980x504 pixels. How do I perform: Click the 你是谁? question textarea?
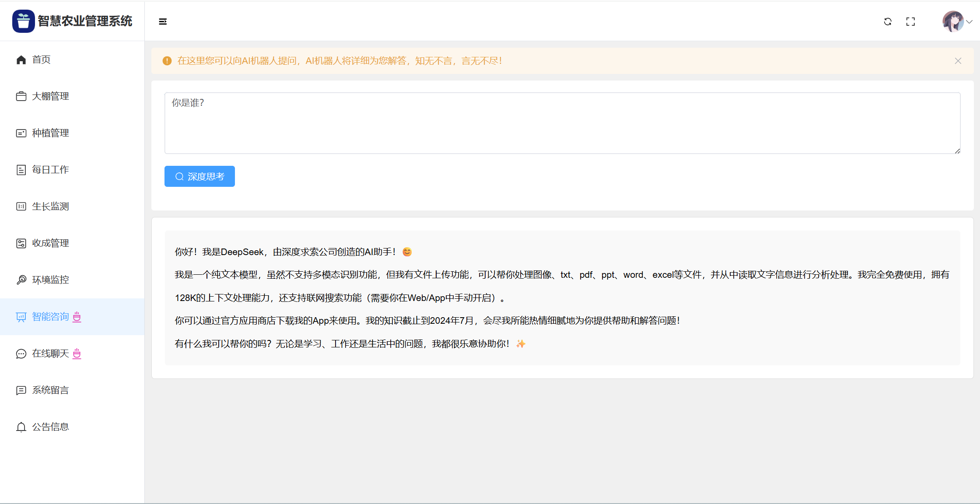pos(562,123)
